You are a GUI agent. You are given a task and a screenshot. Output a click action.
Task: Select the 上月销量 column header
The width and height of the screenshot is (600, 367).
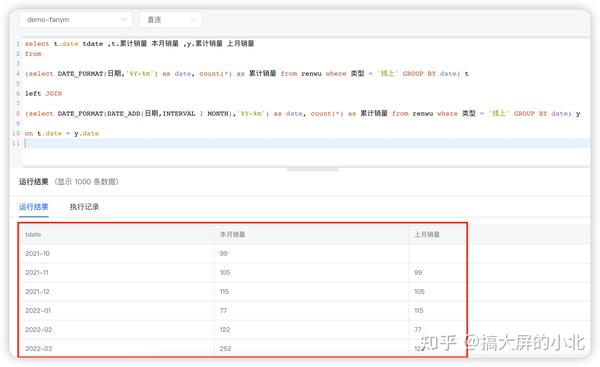click(427, 235)
